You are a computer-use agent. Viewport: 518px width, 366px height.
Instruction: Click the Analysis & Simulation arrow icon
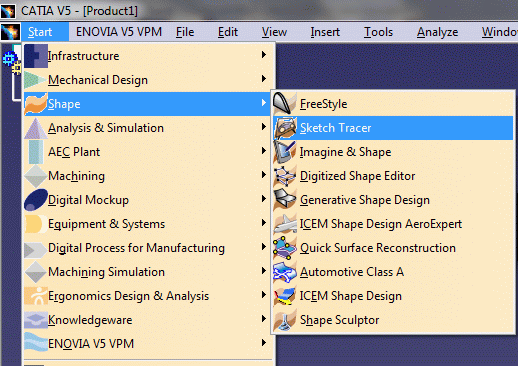(x=35, y=128)
